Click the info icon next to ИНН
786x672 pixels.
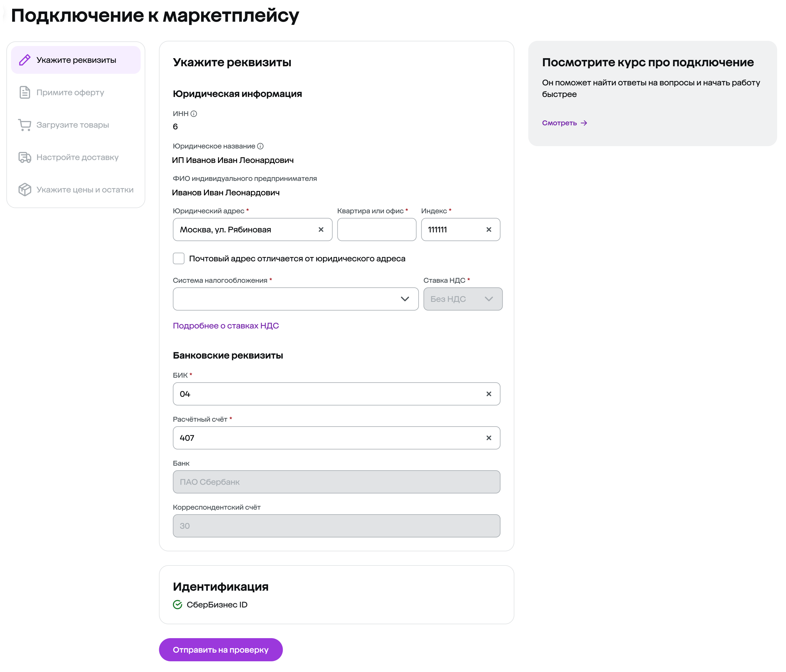(x=194, y=114)
